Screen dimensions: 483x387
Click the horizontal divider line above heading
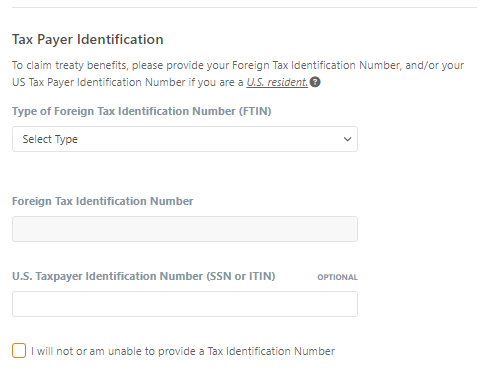pyautogui.click(x=245, y=7)
